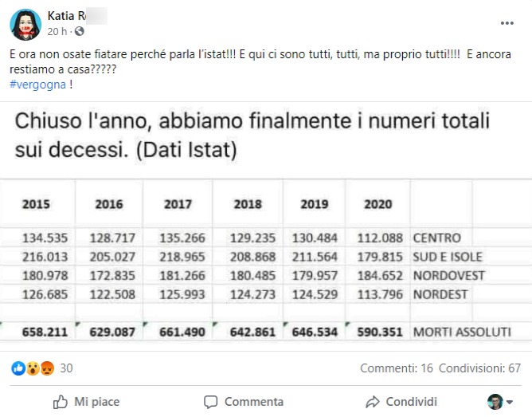
Task: Show the Commenti: 16 comments
Action: (397, 368)
